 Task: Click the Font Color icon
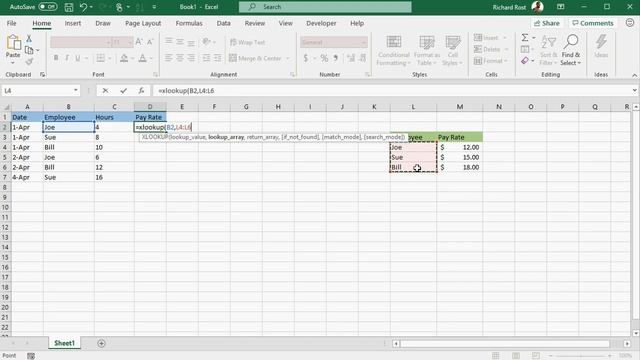pos(142,58)
